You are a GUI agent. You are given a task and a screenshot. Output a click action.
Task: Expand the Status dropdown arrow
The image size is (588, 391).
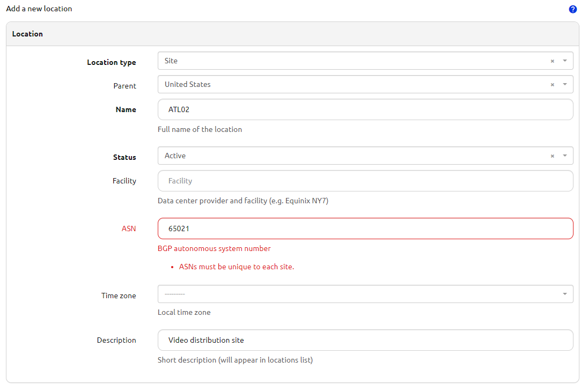(564, 156)
